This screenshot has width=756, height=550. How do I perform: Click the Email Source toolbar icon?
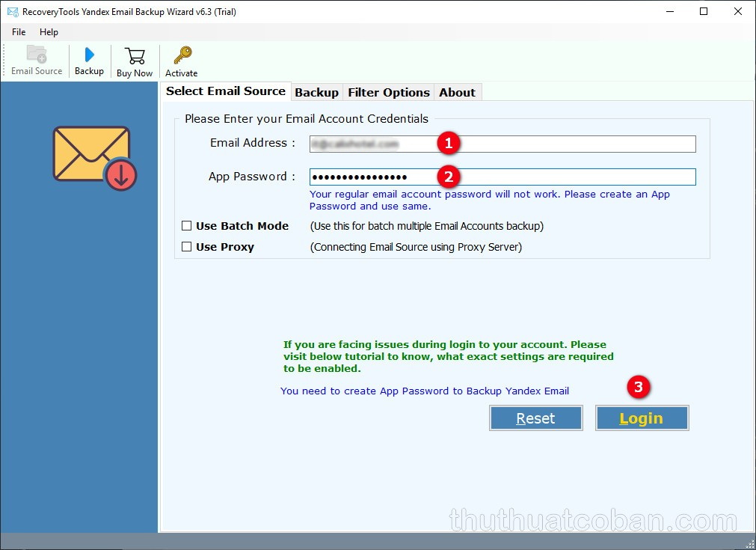[37, 55]
